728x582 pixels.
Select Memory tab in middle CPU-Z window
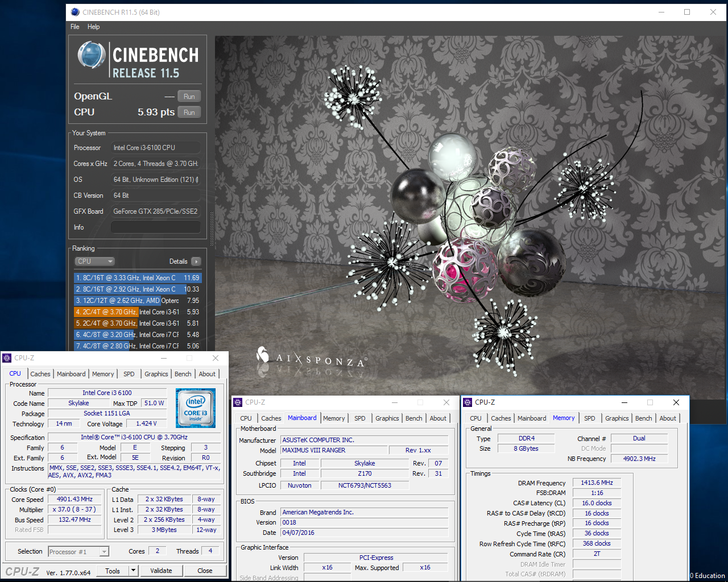coord(334,418)
